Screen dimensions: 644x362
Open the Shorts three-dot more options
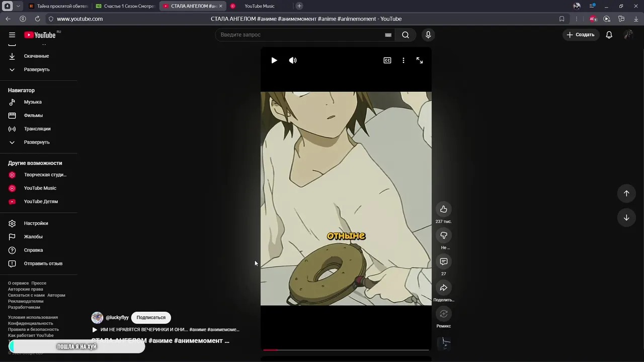coord(404,60)
